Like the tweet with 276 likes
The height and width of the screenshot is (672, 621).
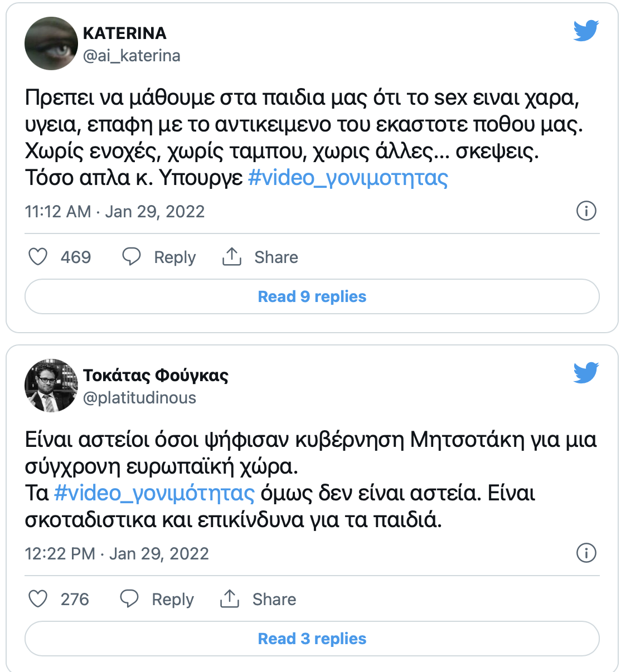tap(38, 599)
